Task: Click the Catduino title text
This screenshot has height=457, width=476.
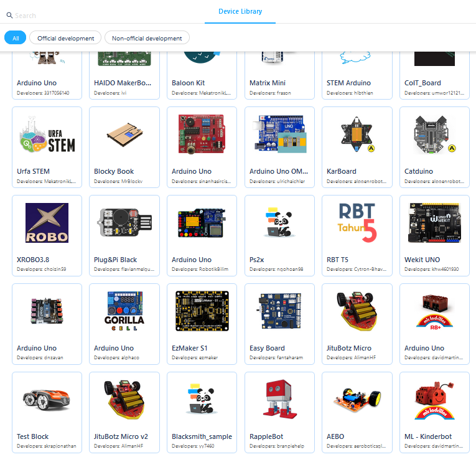Action: [419, 171]
